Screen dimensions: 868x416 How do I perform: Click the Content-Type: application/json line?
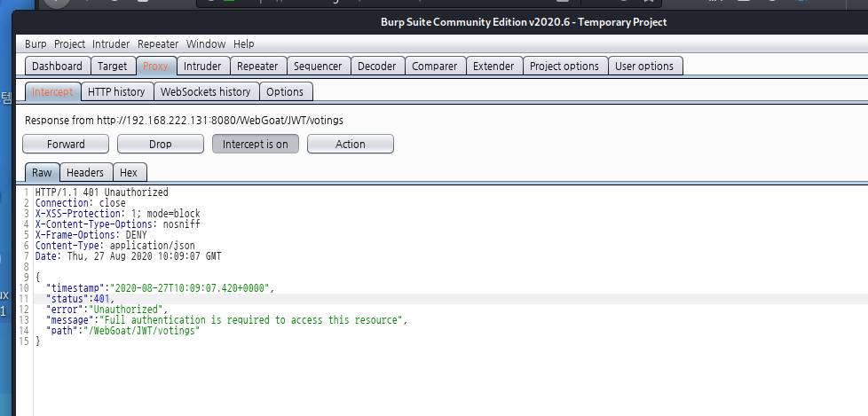coord(114,245)
